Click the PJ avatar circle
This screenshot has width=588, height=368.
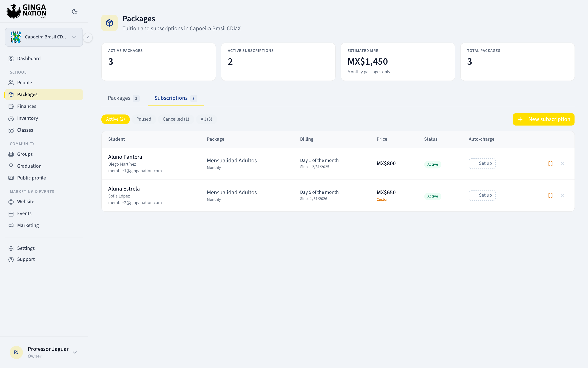point(16,352)
